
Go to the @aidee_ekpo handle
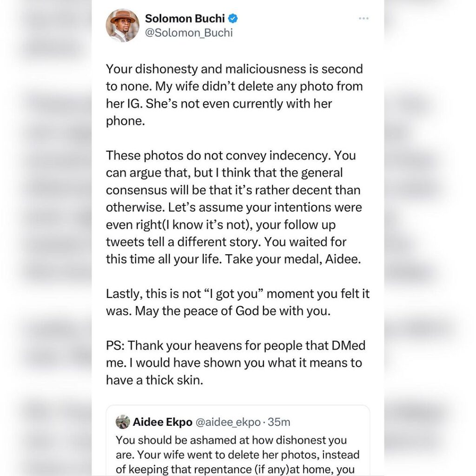coord(225,422)
